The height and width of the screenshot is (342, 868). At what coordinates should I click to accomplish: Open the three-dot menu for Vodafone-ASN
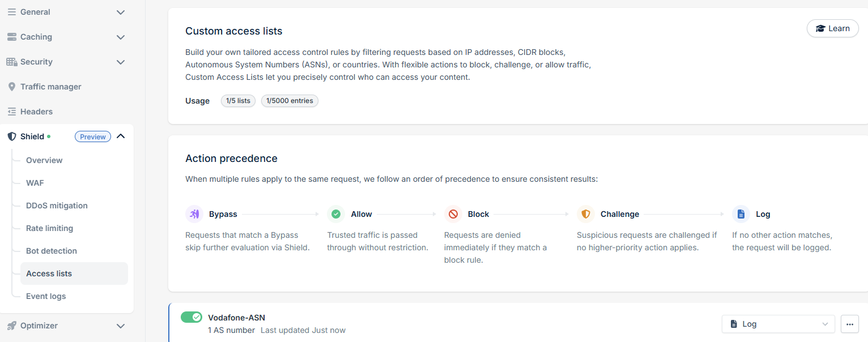point(849,324)
